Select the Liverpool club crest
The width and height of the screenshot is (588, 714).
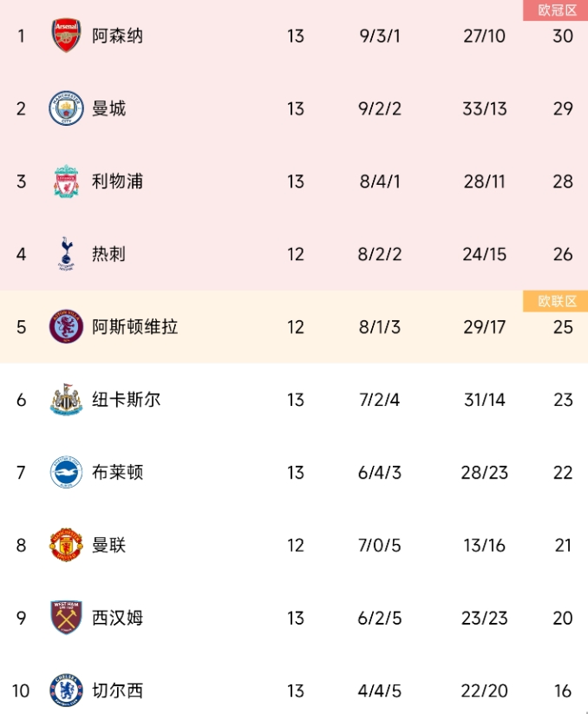[67, 181]
